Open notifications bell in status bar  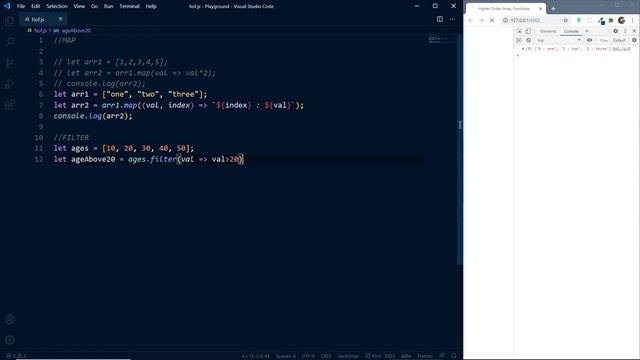(454, 356)
